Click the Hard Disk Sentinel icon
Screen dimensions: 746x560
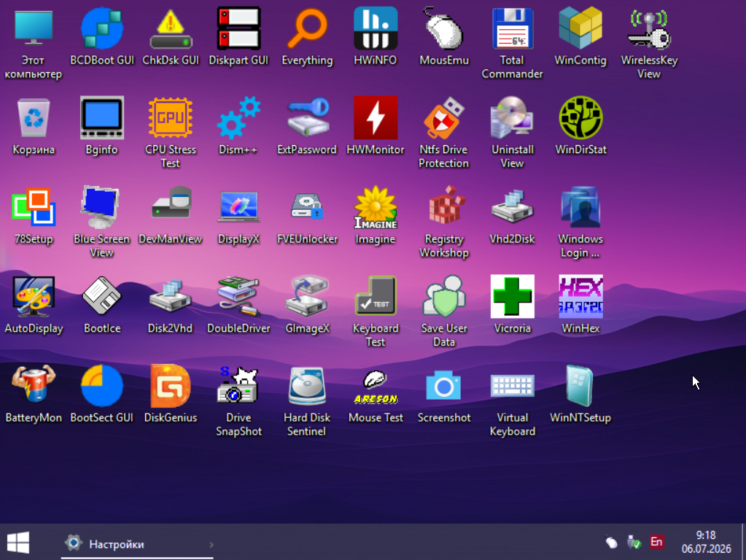tap(307, 386)
